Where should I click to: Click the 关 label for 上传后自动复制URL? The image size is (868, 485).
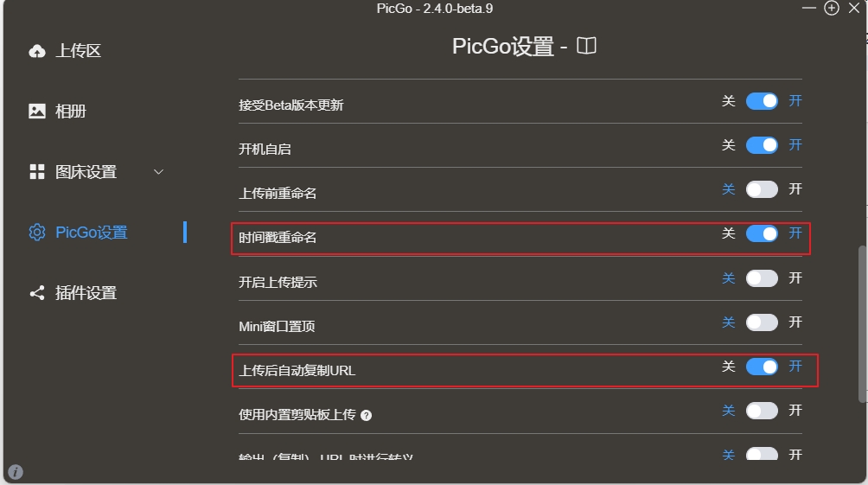728,367
